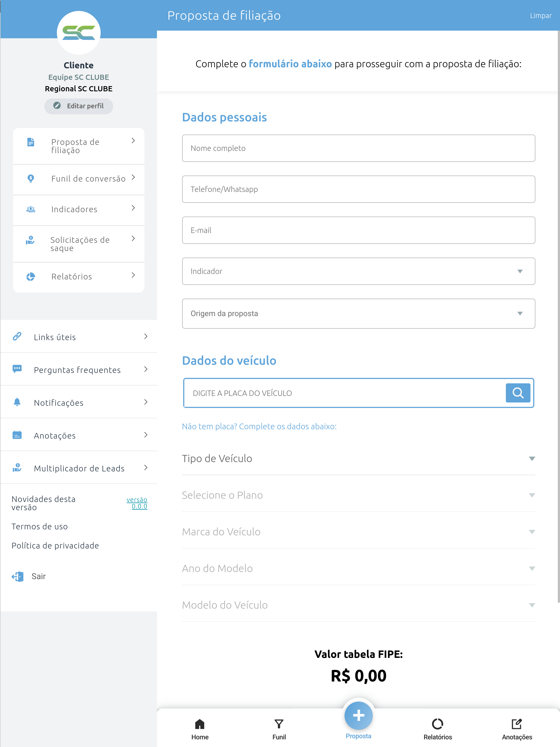Click the Funil de conversão lightbulb icon
The image size is (560, 747).
31,179
